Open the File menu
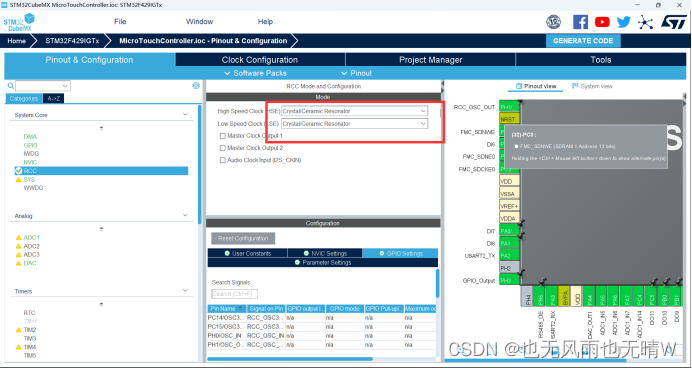Image resolution: width=692 pixels, height=368 pixels. tap(120, 22)
